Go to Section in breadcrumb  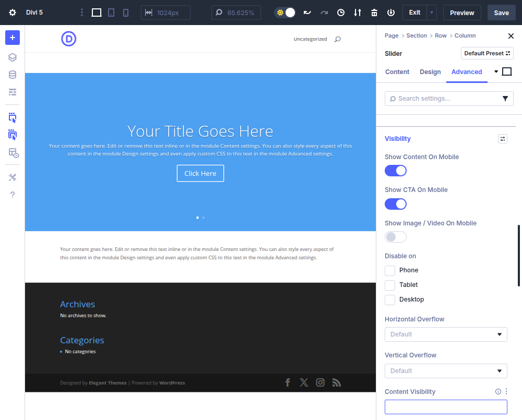tap(417, 35)
